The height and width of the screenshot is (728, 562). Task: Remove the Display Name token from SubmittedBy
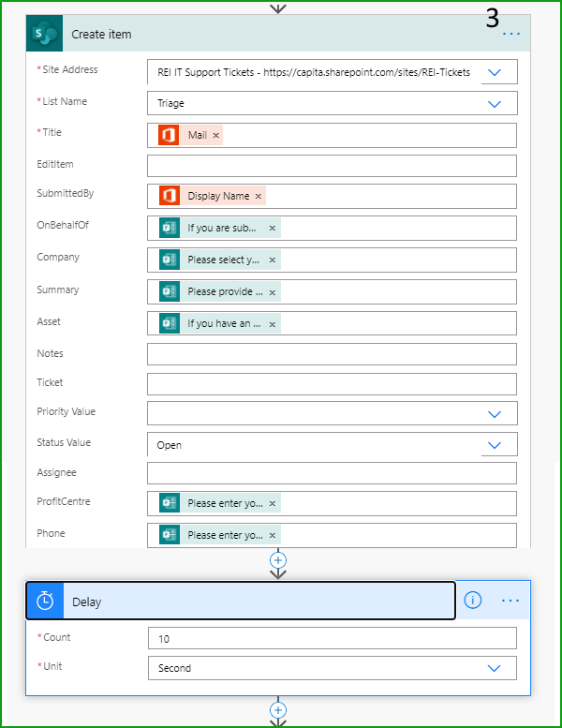(x=258, y=197)
